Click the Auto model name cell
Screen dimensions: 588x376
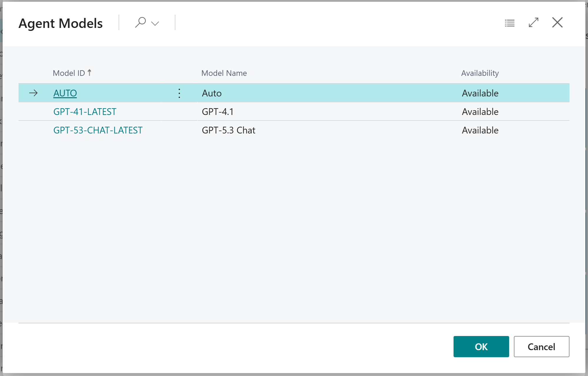212,93
